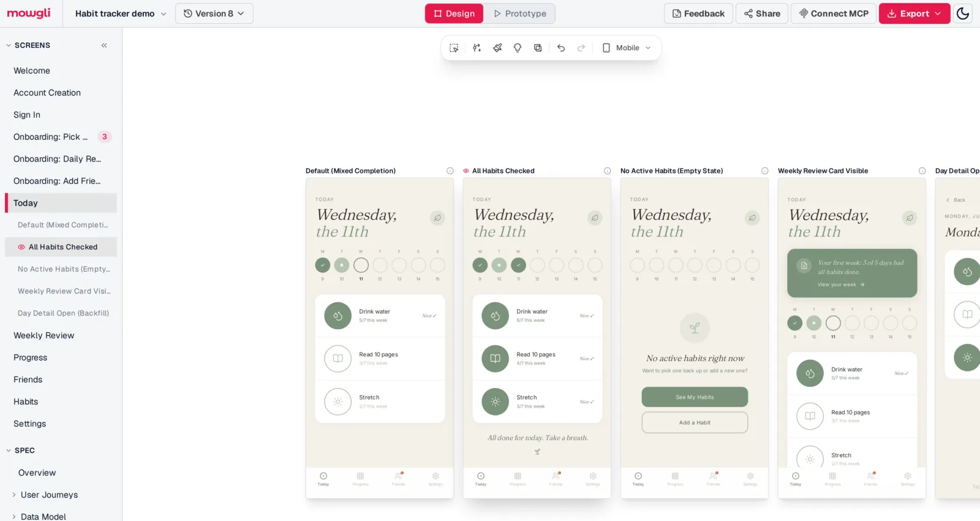Expand the Data Model tree item
980x521 pixels.
pos(14,517)
